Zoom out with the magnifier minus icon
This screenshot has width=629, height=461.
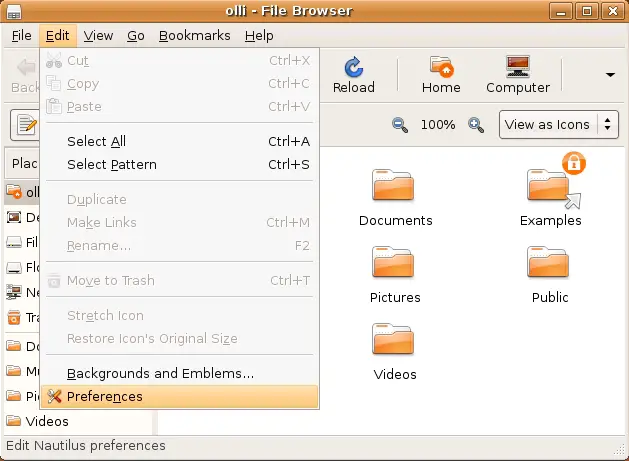pos(400,125)
